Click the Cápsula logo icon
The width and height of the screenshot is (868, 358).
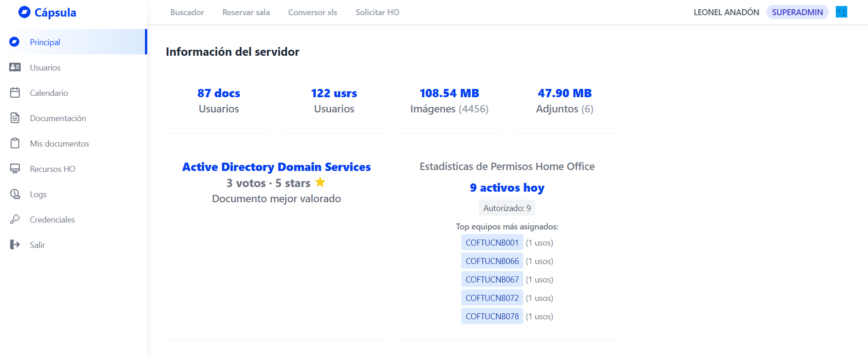(x=24, y=12)
